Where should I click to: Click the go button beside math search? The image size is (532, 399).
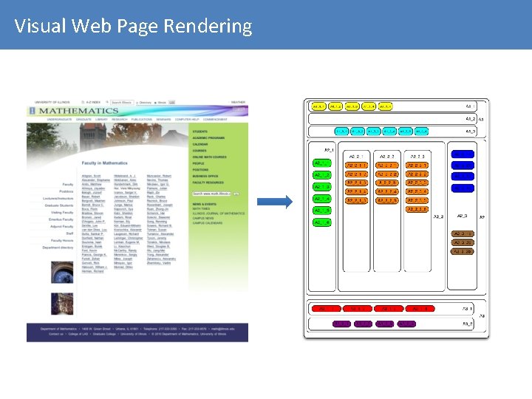[236, 194]
